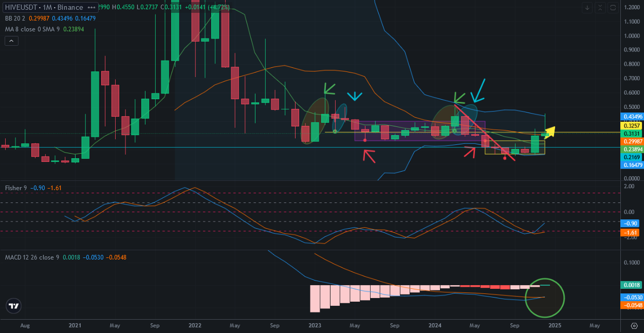Click the 0.0018 histogram value in MACD legend
Image resolution: width=644 pixels, height=333 pixels.
point(70,257)
